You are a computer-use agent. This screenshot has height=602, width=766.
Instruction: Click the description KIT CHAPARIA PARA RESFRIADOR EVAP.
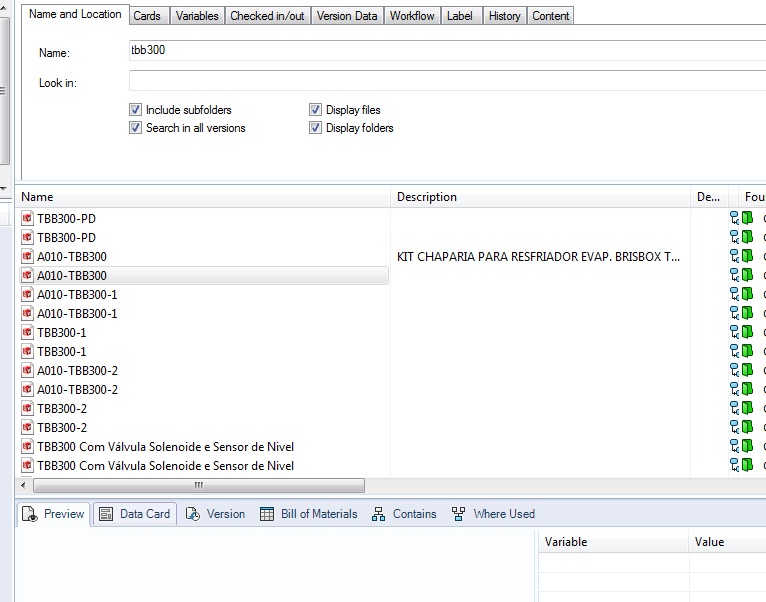point(538,257)
